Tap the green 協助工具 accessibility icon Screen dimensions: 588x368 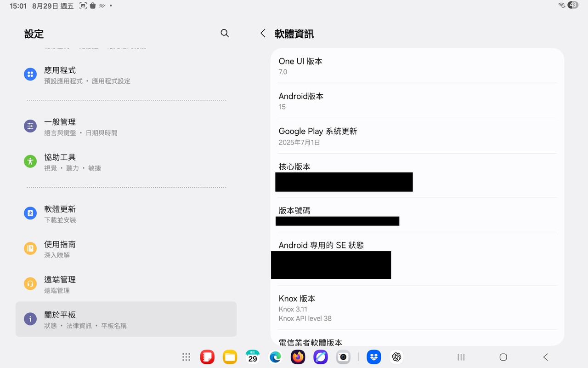(30, 161)
